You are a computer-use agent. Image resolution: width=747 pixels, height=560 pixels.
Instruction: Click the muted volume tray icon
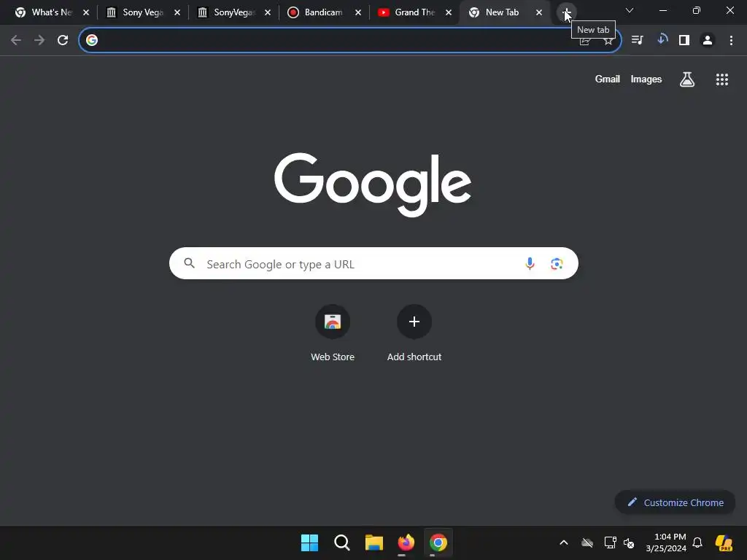tap(629, 542)
